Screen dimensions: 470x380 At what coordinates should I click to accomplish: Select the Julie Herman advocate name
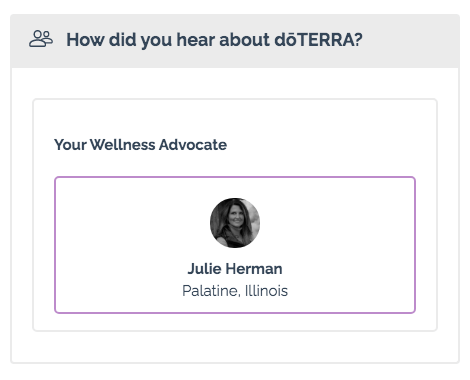(235, 269)
